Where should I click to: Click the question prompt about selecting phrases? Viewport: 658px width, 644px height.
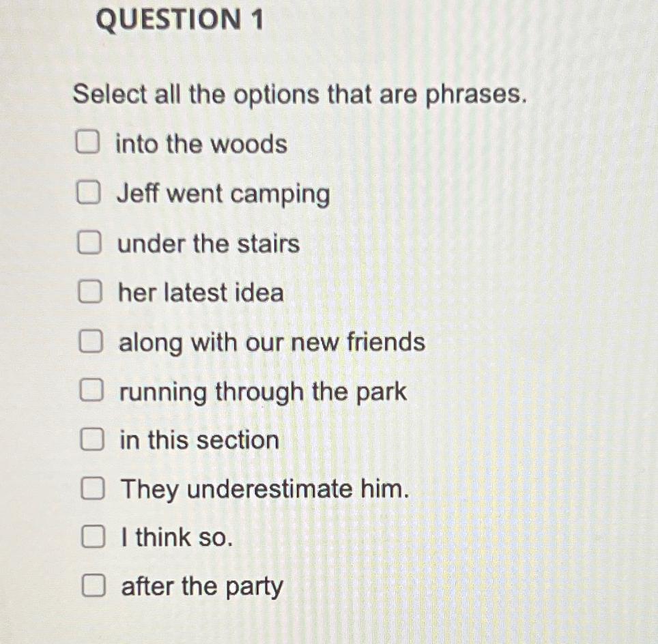[x=299, y=95]
